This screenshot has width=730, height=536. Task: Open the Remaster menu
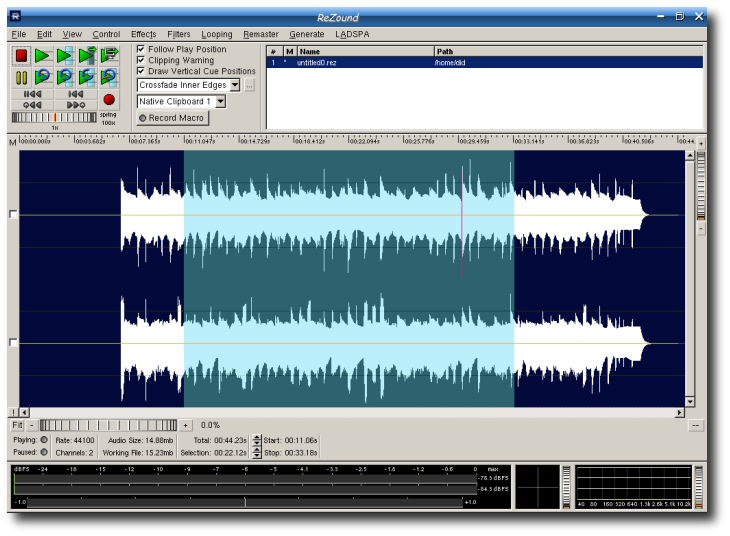[x=261, y=34]
